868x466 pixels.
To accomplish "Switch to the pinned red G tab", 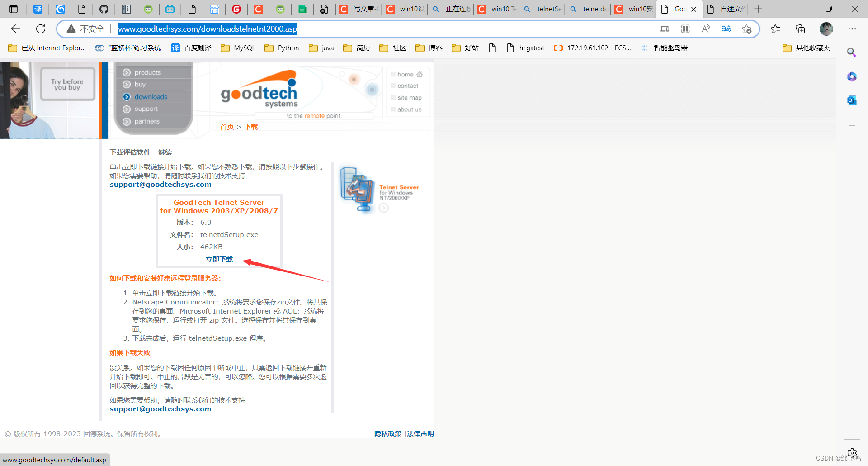I will [x=236, y=9].
